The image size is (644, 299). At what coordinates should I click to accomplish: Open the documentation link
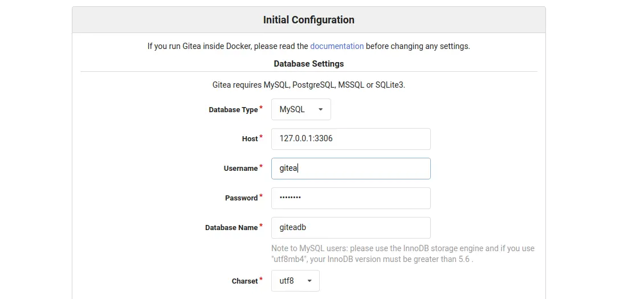(x=336, y=46)
